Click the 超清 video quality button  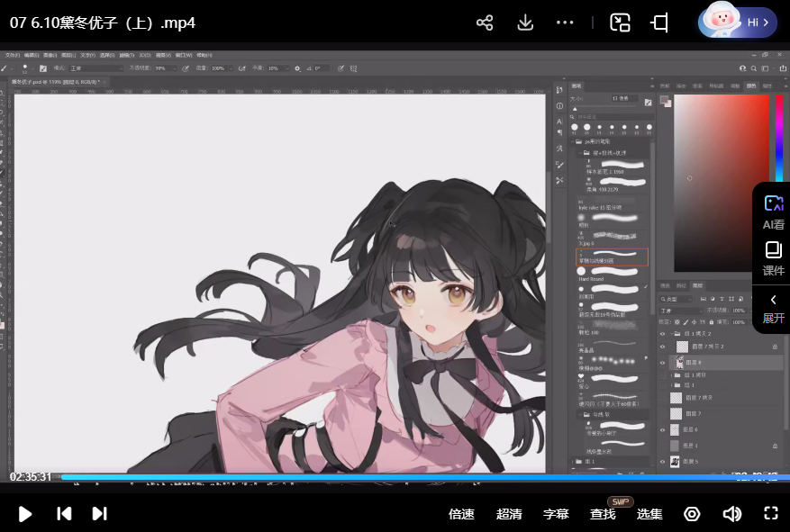coord(509,514)
